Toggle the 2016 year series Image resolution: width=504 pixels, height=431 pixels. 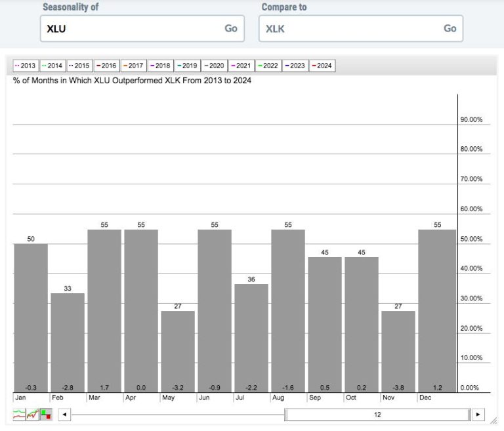pos(106,66)
